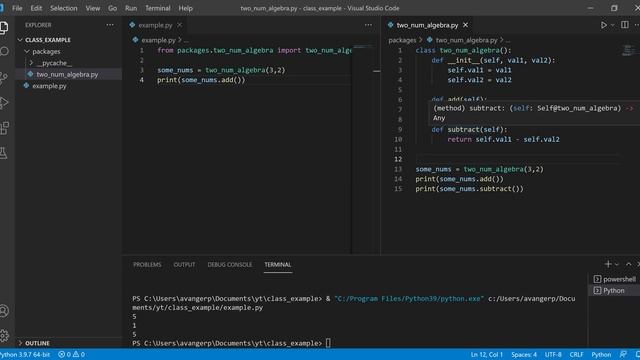Open new terminal launch profile dropdown
This screenshot has width=640, height=360.
[616, 264]
